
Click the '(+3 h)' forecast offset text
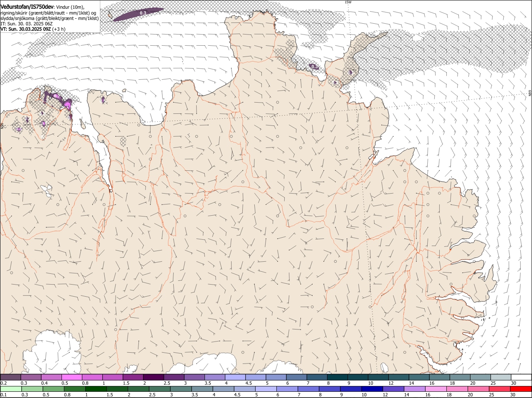[59, 29]
